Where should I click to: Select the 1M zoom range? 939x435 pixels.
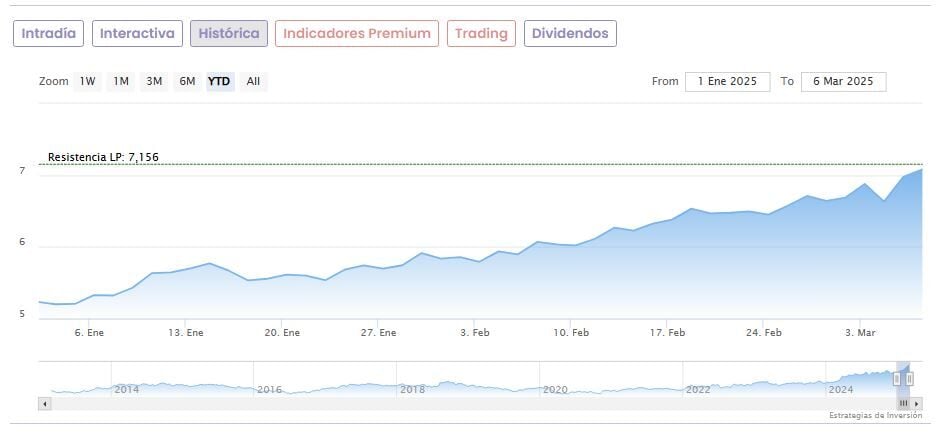[121, 81]
